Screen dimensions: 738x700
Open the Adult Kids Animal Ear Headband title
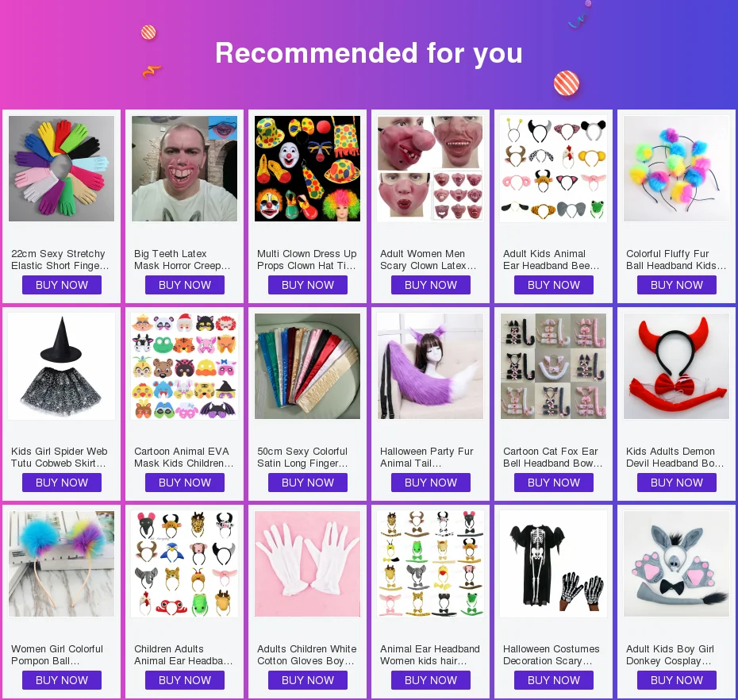click(551, 260)
